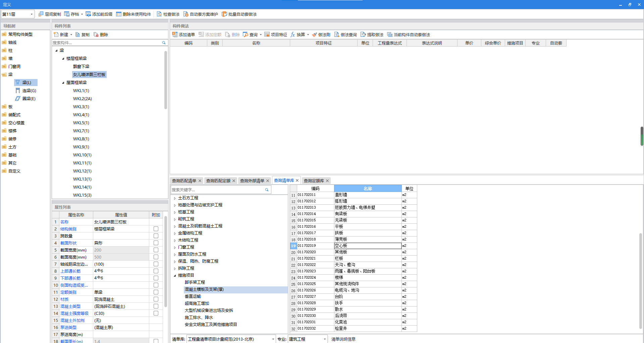The width and height of the screenshot is (644, 343).
Task: Expand the 土石方工程 node
Action: click(175, 198)
